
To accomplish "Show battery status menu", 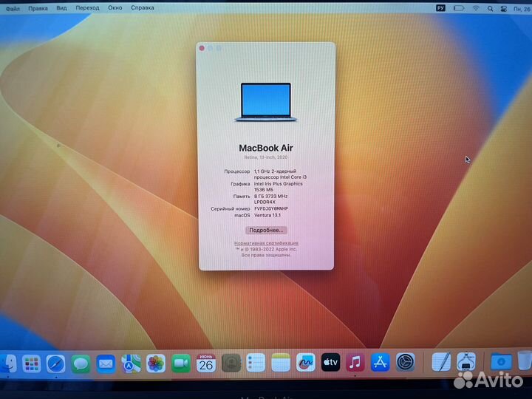I will click(x=459, y=8).
